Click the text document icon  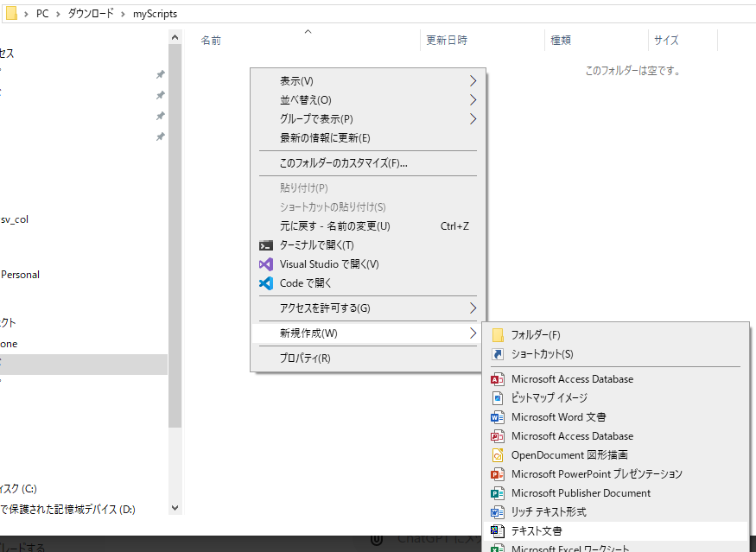pyautogui.click(x=498, y=530)
